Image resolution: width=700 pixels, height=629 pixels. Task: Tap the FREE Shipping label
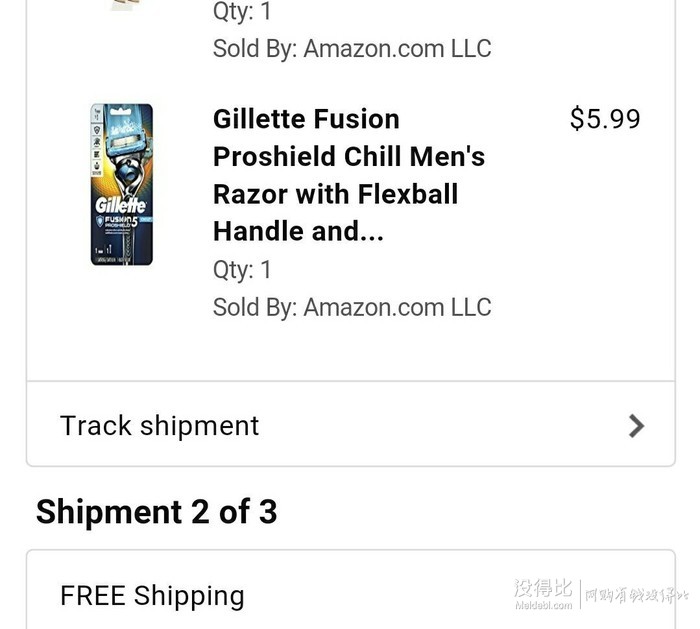coord(152,596)
